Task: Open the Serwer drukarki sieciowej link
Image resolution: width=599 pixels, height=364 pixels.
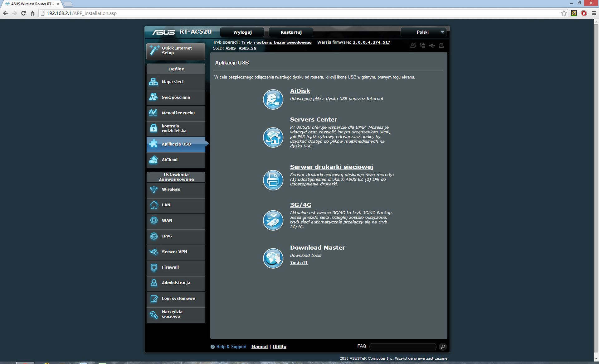Action: (x=331, y=167)
